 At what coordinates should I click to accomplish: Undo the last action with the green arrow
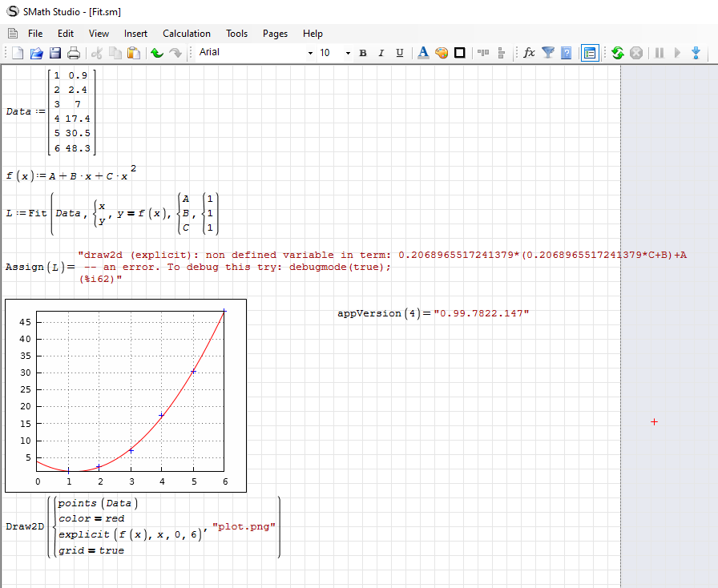pos(157,53)
